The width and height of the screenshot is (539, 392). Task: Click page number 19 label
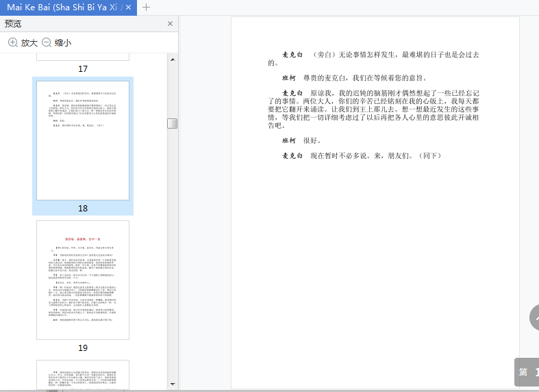83,348
